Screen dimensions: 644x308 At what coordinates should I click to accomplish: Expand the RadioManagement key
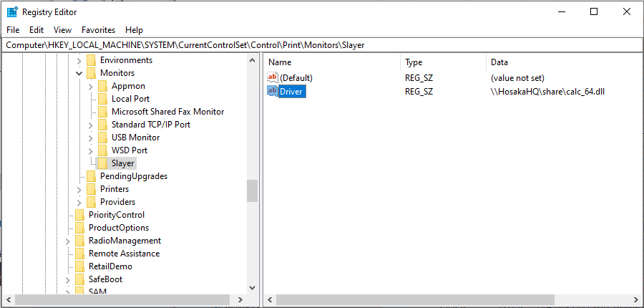click(68, 241)
